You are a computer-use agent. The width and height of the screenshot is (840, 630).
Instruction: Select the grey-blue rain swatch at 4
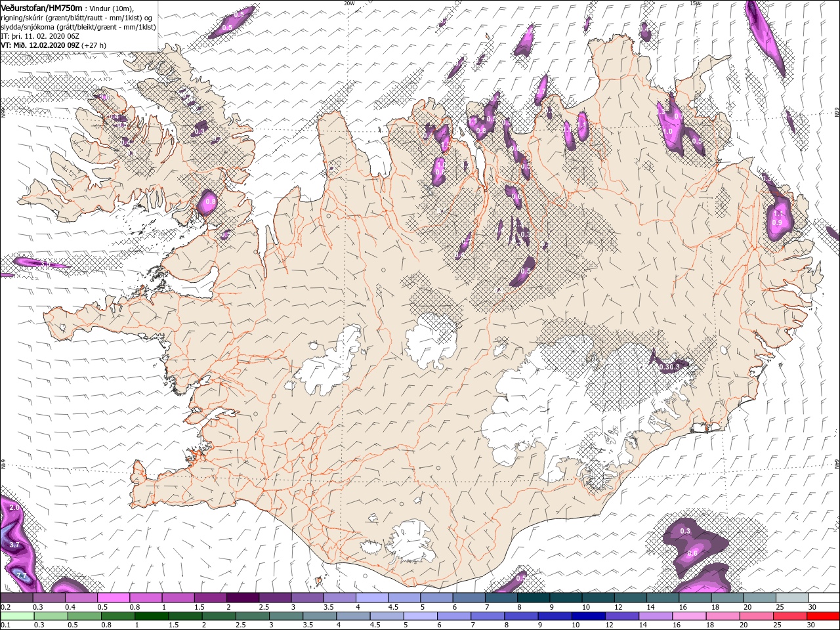(353, 616)
